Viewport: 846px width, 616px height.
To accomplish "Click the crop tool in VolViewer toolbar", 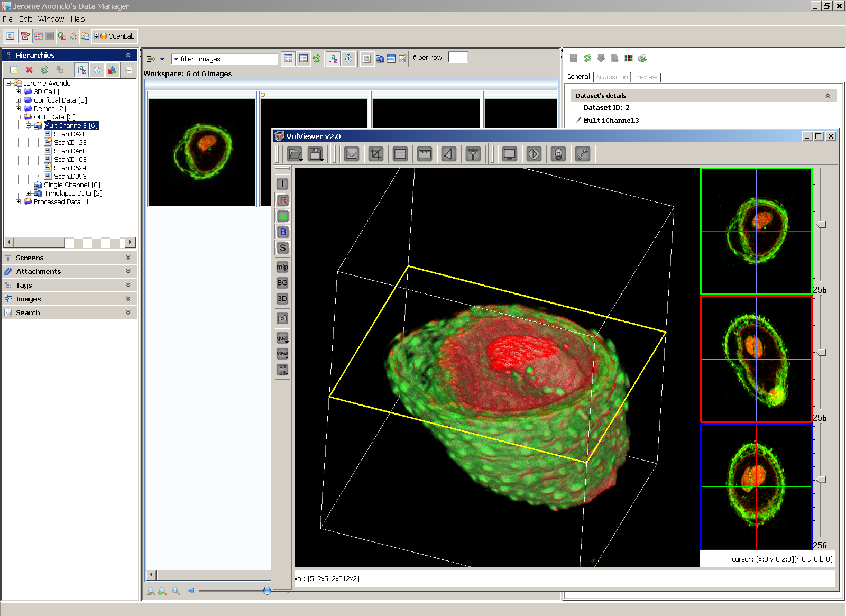I will click(376, 154).
